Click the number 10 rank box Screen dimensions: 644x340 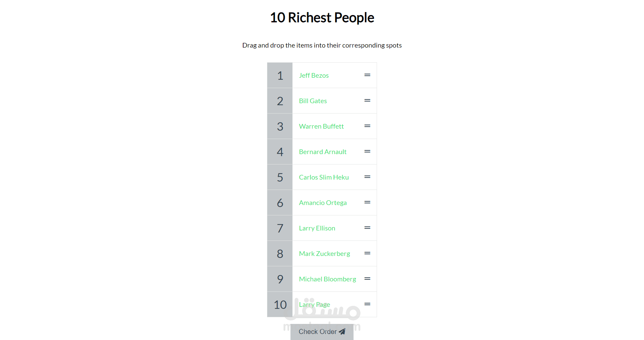[280, 304]
